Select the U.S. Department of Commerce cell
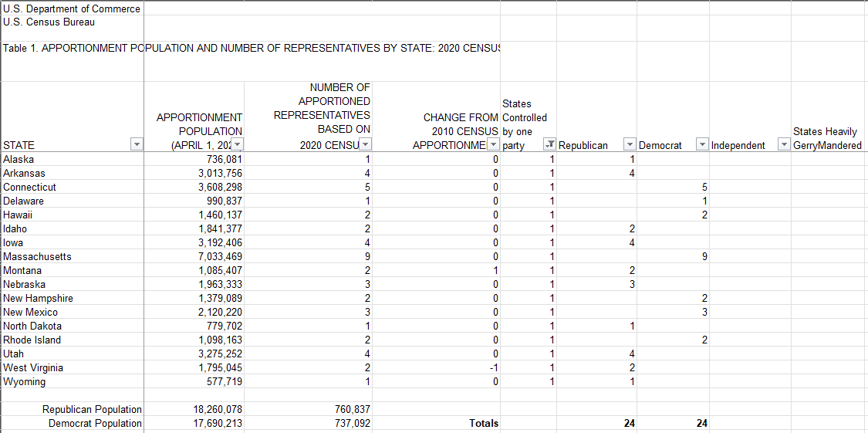This screenshot has height=433, width=868. [x=73, y=8]
